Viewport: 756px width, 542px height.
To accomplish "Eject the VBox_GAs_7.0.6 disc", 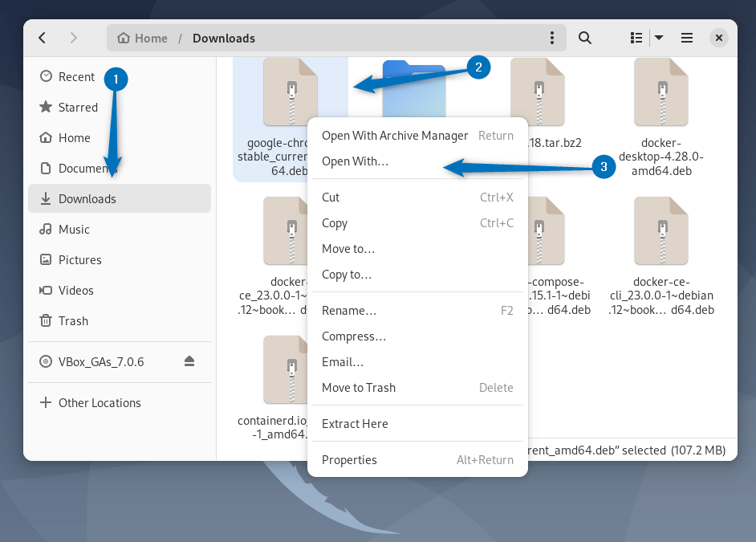I will pyautogui.click(x=189, y=361).
